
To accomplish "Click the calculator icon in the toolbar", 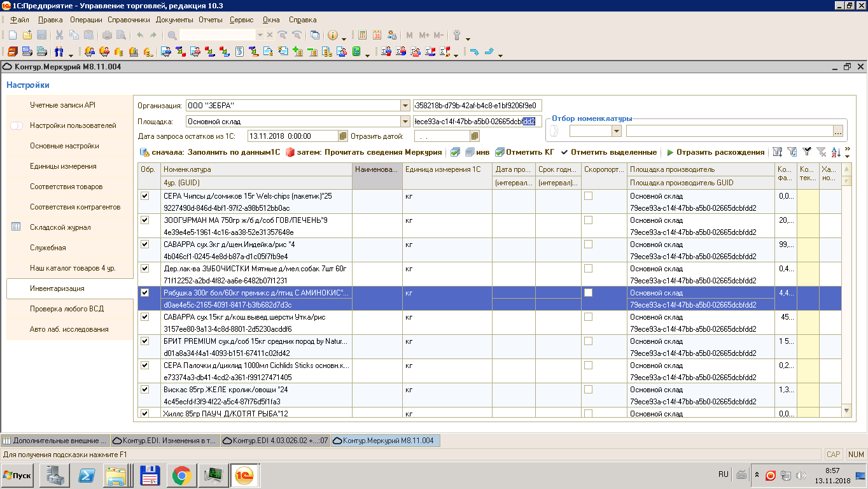I will [363, 35].
